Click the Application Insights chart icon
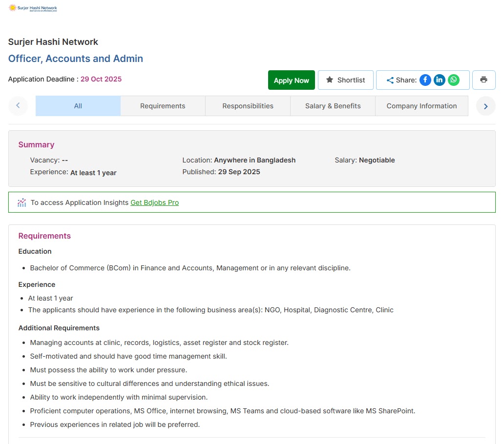 [21, 202]
